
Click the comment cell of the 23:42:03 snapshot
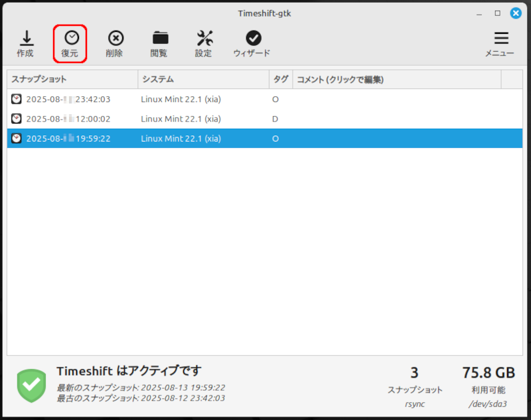point(396,100)
